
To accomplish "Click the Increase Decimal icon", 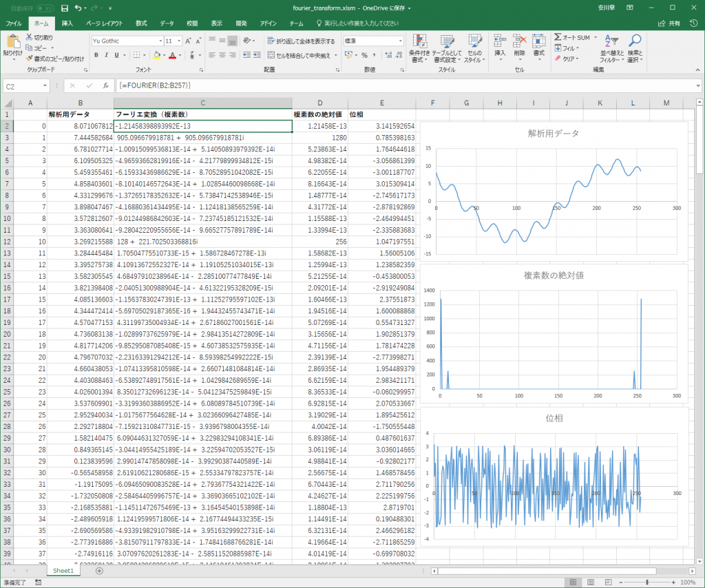I will pos(388,55).
